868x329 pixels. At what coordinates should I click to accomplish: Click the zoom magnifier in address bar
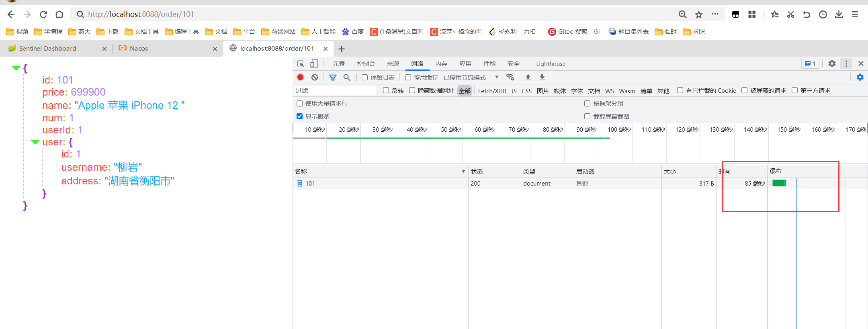pyautogui.click(x=682, y=14)
